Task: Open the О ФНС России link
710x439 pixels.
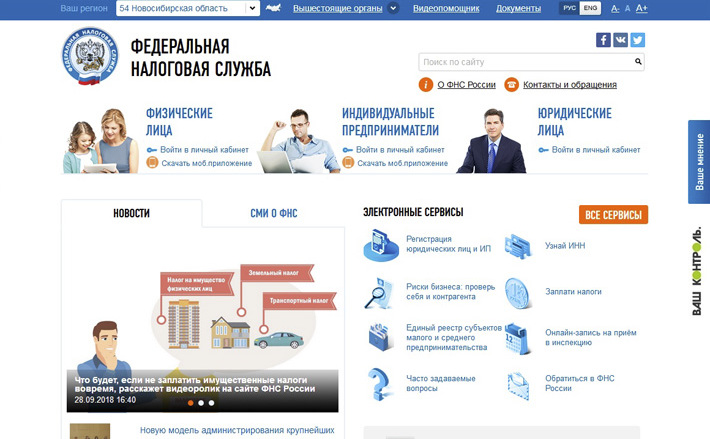Action: coord(466,85)
